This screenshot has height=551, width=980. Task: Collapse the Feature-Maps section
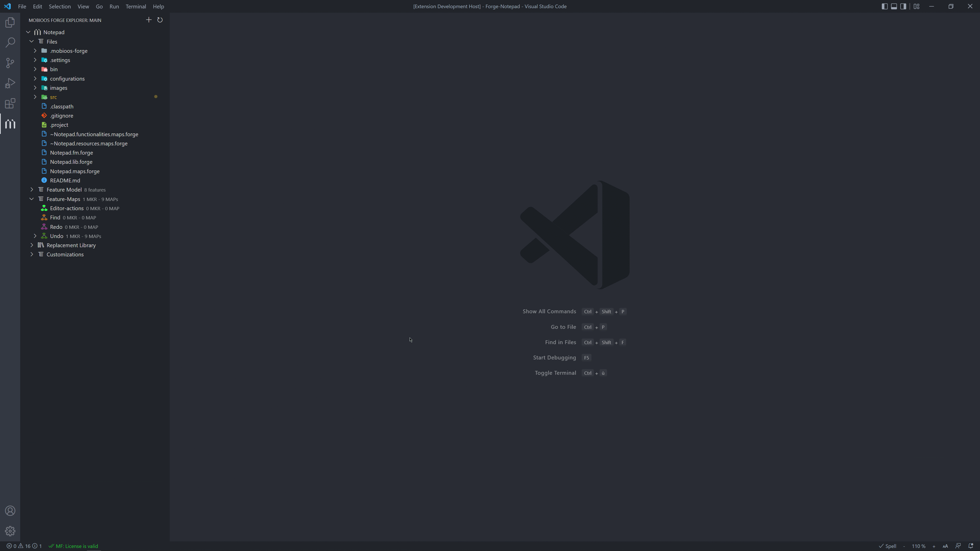pos(32,199)
